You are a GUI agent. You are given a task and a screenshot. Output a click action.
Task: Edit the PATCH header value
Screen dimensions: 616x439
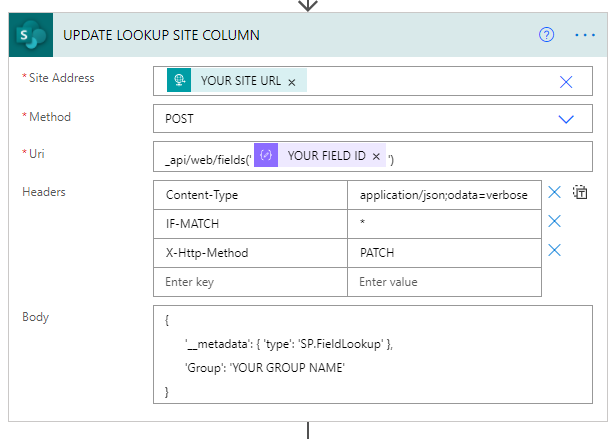[x=443, y=253]
